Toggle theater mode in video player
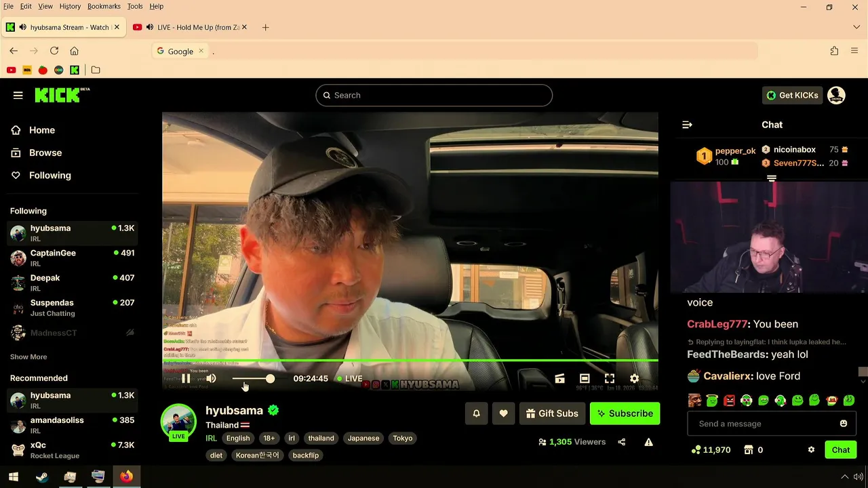Viewport: 868px width, 488px height. pyautogui.click(x=585, y=379)
